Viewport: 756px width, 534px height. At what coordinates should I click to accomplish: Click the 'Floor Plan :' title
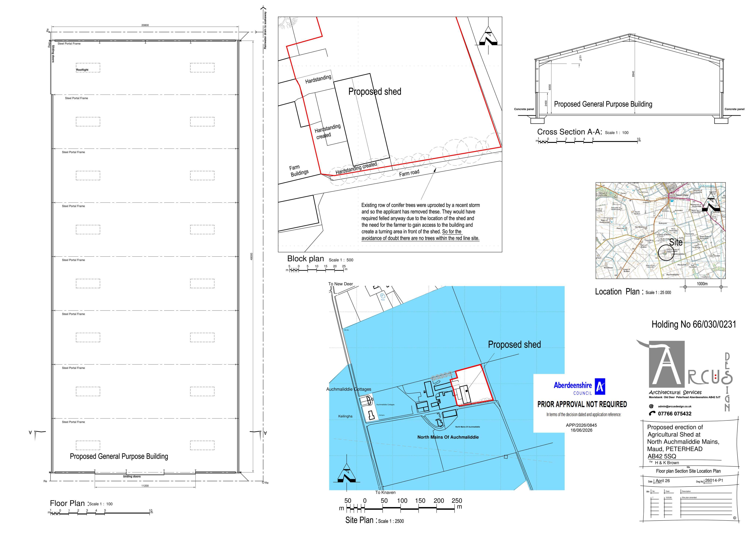coord(69,503)
